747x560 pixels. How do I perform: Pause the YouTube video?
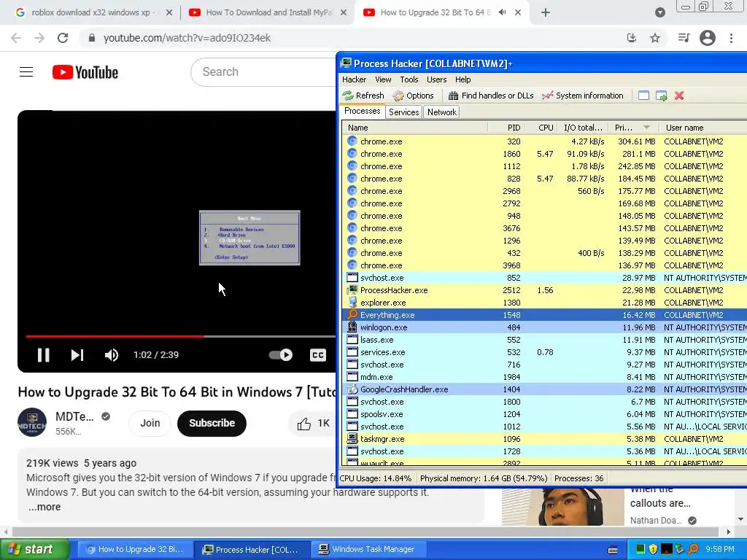coord(43,355)
